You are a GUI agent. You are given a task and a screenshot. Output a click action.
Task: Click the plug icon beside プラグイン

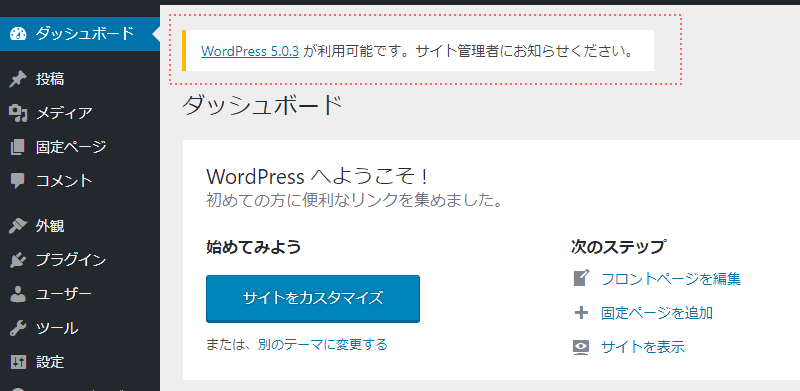click(18, 260)
